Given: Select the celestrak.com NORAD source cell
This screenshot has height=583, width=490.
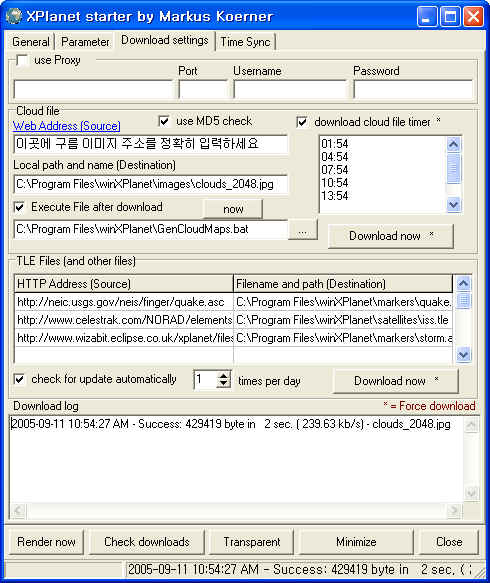Looking at the screenshot, I should (x=124, y=320).
